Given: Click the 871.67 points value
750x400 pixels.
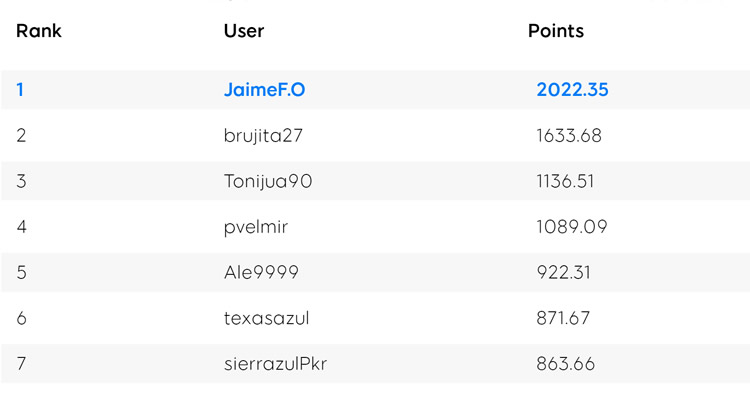Looking at the screenshot, I should coord(563,318).
